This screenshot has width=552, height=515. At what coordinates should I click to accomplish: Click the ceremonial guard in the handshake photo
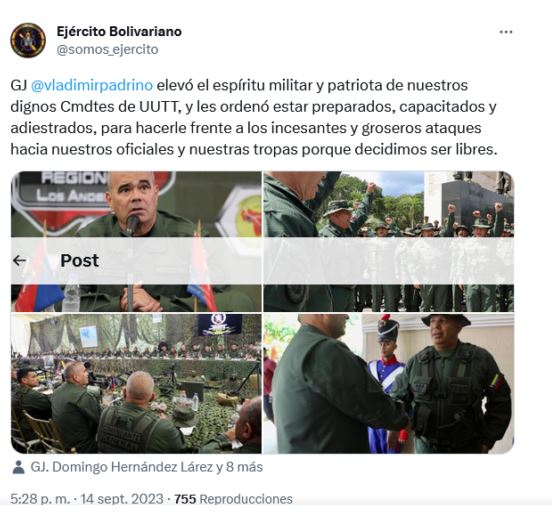tap(387, 380)
